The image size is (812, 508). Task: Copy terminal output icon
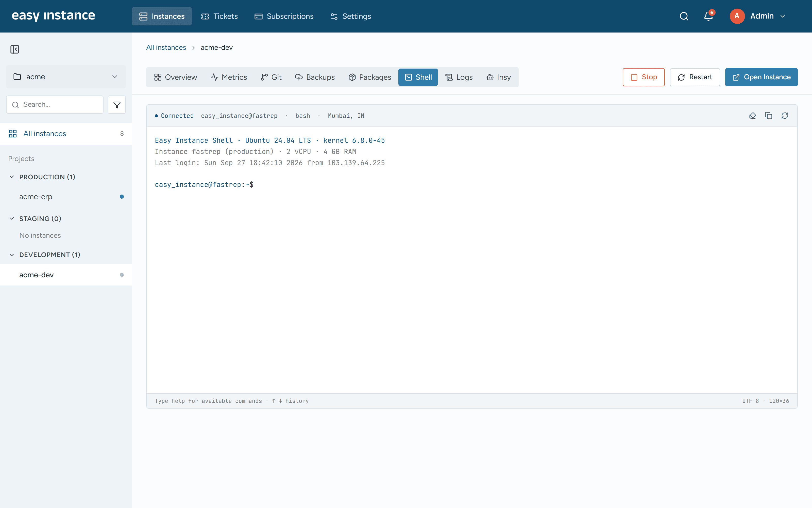point(768,116)
